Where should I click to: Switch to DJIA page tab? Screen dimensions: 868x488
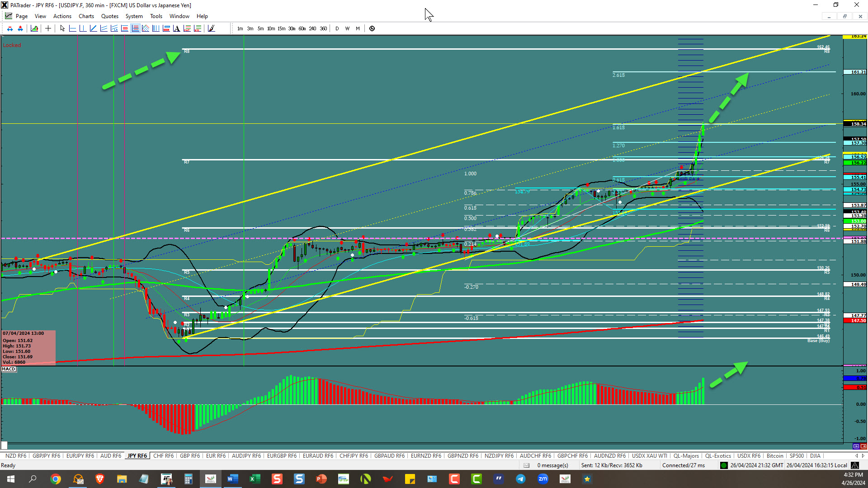tap(815, 456)
